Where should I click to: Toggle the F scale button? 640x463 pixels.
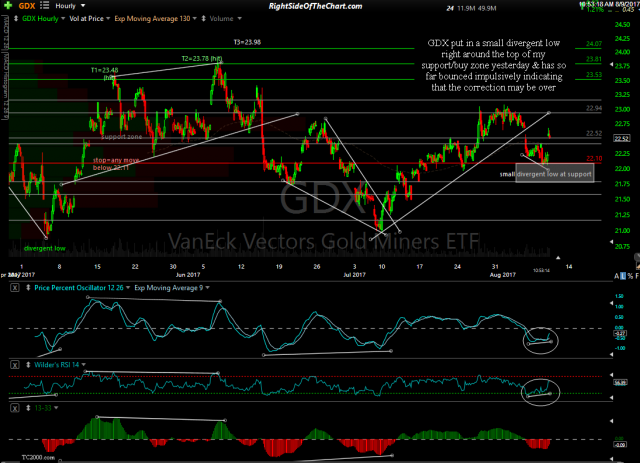coord(637,276)
